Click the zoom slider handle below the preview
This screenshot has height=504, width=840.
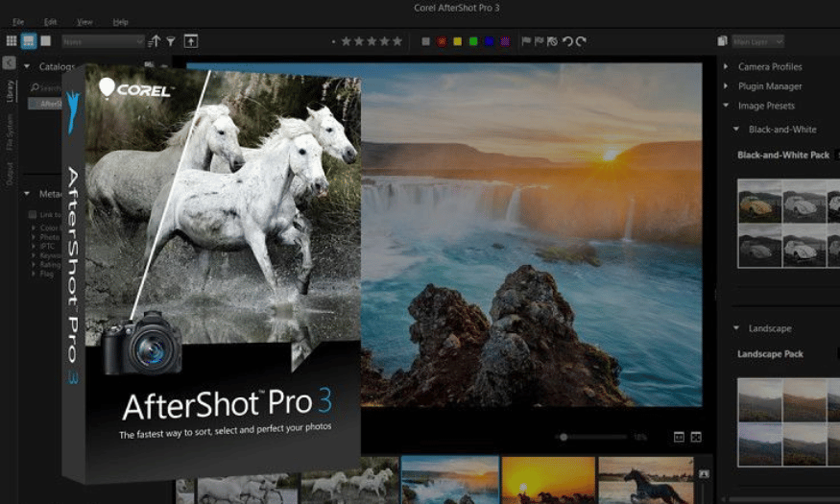pos(563,437)
